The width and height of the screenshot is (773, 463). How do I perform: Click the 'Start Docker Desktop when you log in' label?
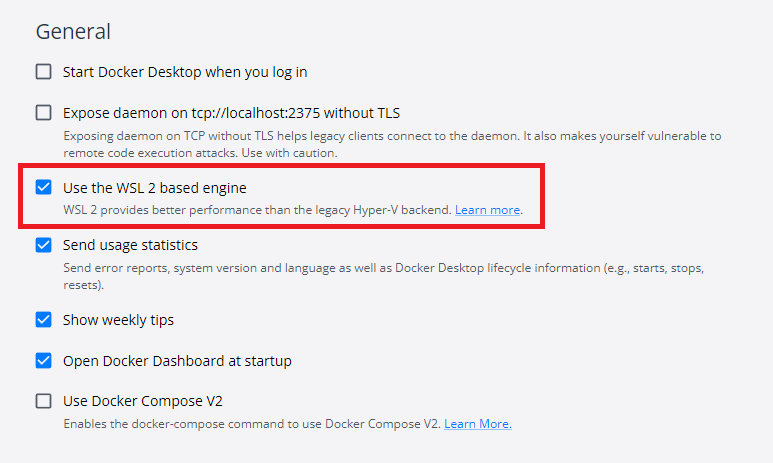pos(185,72)
